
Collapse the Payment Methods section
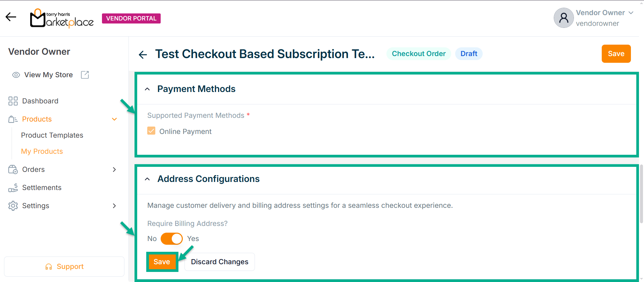[x=147, y=89]
